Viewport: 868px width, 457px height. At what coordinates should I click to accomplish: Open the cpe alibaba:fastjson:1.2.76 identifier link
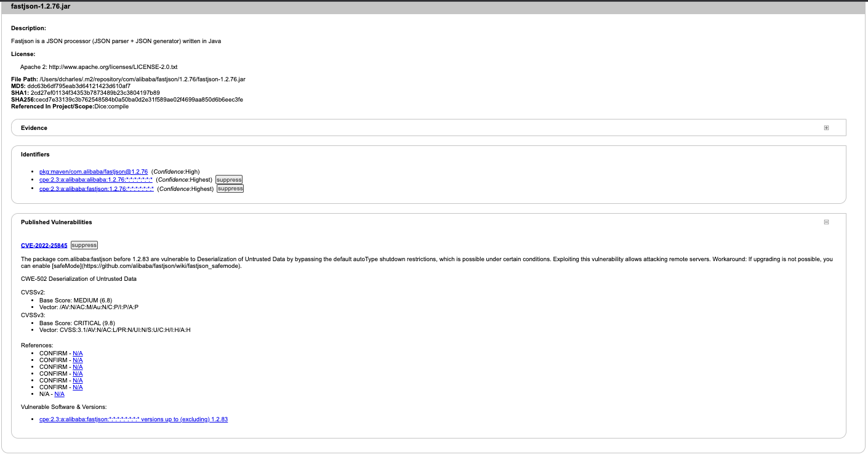[x=96, y=189]
